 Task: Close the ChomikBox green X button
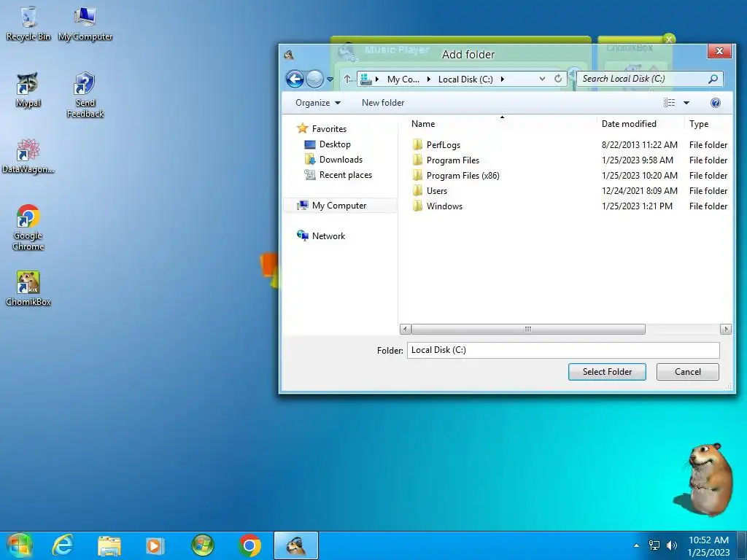pos(669,39)
